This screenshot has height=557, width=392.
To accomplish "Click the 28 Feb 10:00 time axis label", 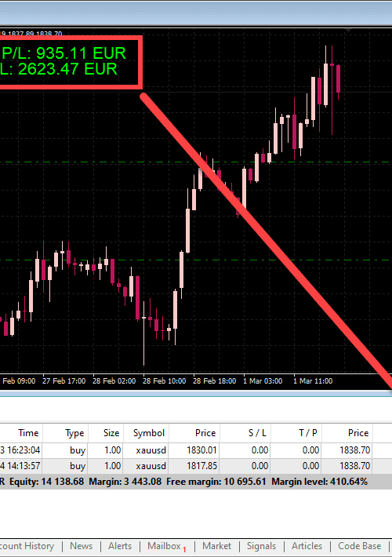I will [164, 380].
